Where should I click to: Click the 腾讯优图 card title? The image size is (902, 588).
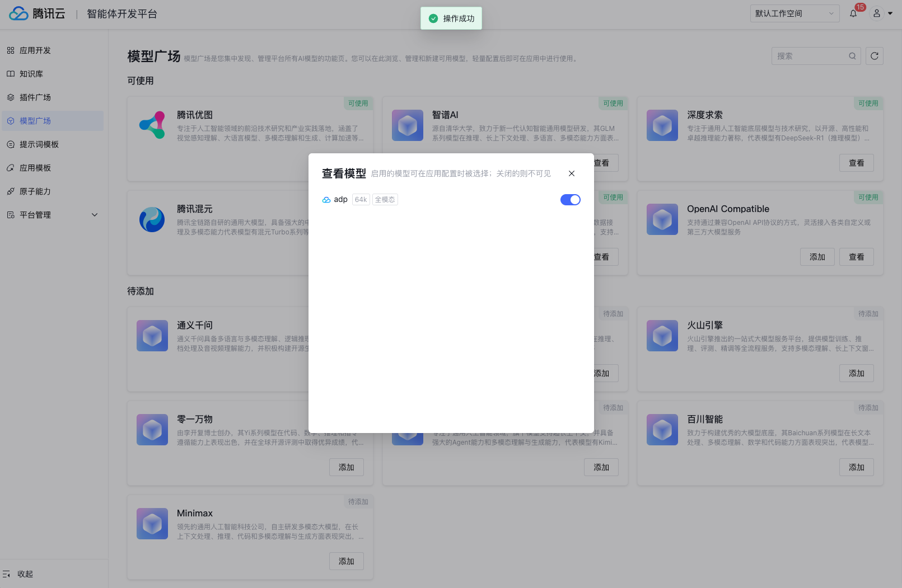pos(195,115)
